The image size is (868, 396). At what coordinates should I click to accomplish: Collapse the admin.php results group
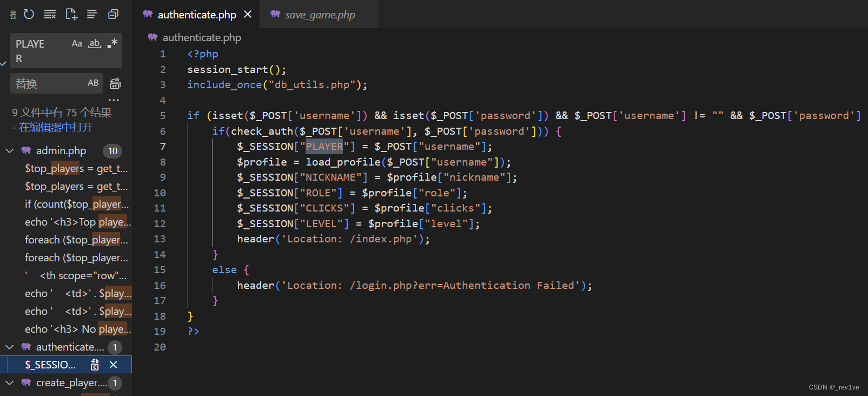coord(9,150)
